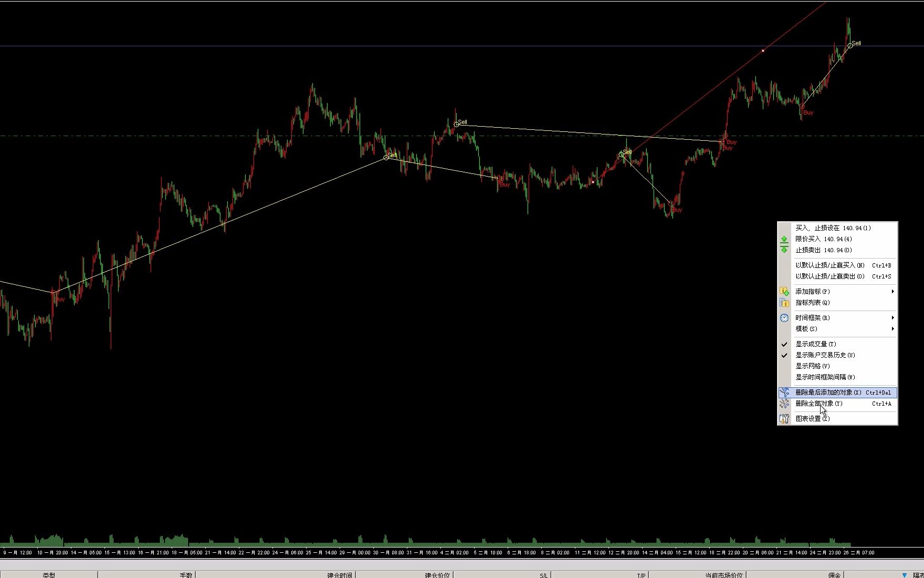
Task: Click the 29 一月 00:00 time axis label
Action: (355, 552)
